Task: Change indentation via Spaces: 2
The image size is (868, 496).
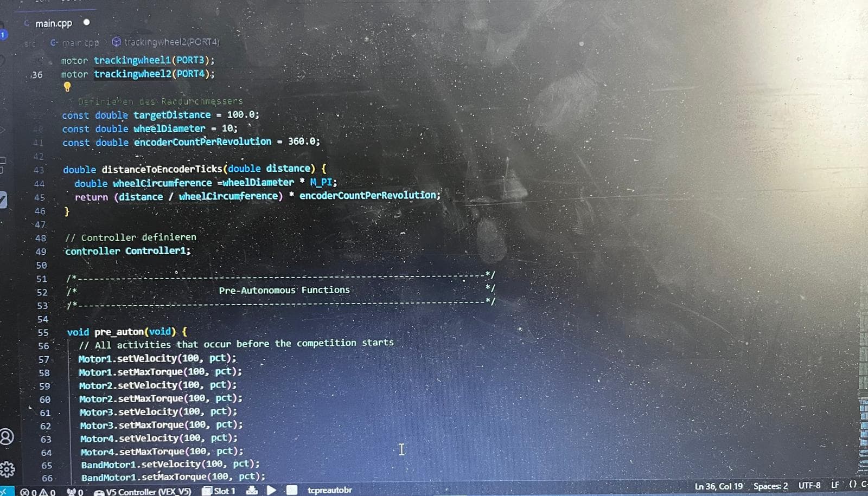Action: (x=770, y=486)
